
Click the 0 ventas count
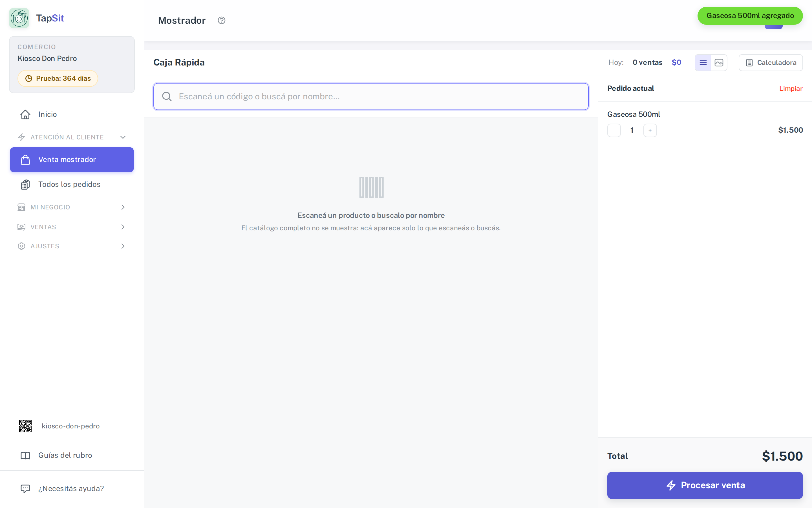[647, 62]
